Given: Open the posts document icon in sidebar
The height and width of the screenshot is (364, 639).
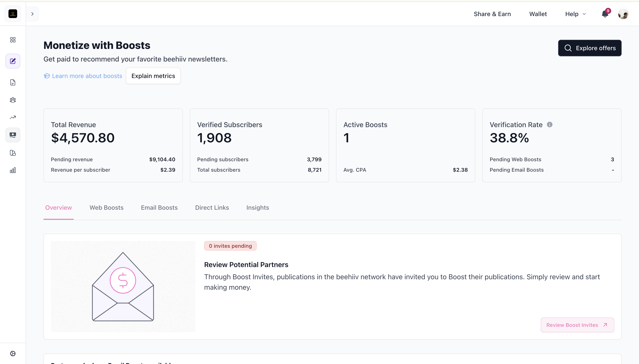Looking at the screenshot, I should 13,83.
